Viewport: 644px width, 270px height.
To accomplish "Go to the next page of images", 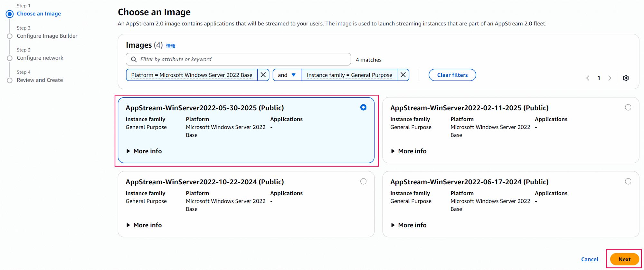I will point(610,78).
